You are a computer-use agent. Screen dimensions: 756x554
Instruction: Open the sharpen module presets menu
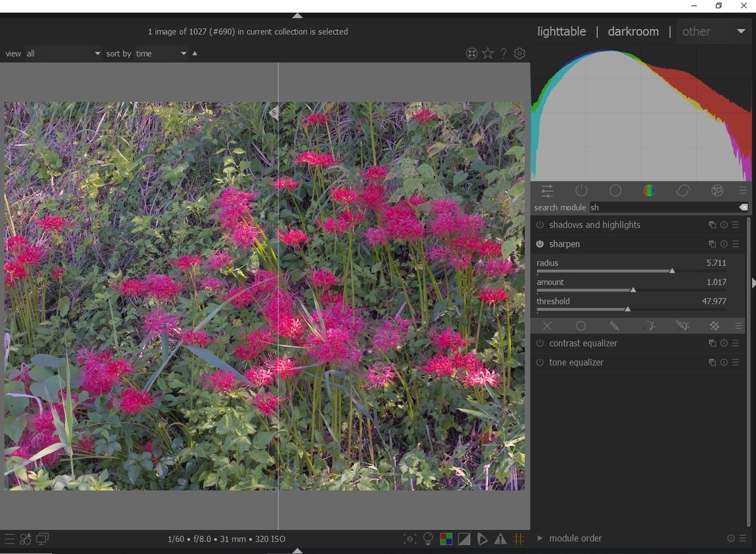pyautogui.click(x=735, y=244)
